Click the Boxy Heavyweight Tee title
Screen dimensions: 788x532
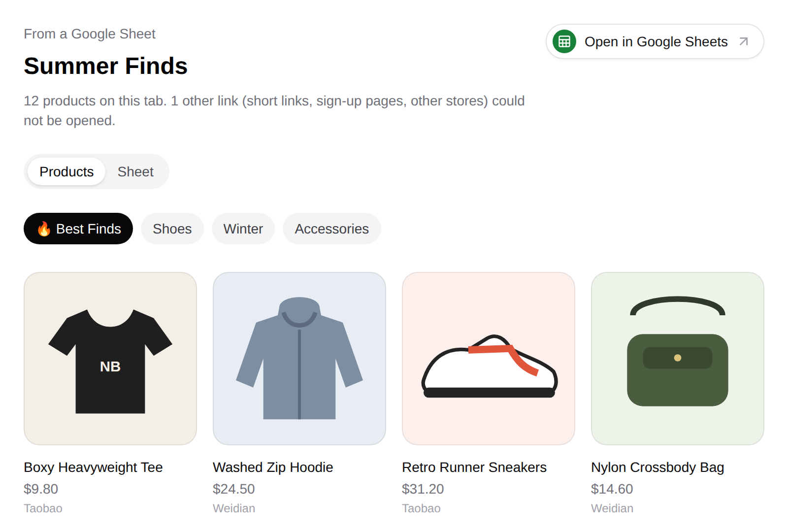[93, 467]
